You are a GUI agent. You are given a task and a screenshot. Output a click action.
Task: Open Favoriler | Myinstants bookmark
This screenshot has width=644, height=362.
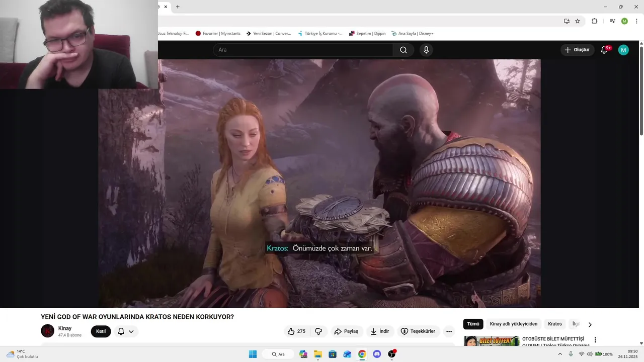point(218,34)
